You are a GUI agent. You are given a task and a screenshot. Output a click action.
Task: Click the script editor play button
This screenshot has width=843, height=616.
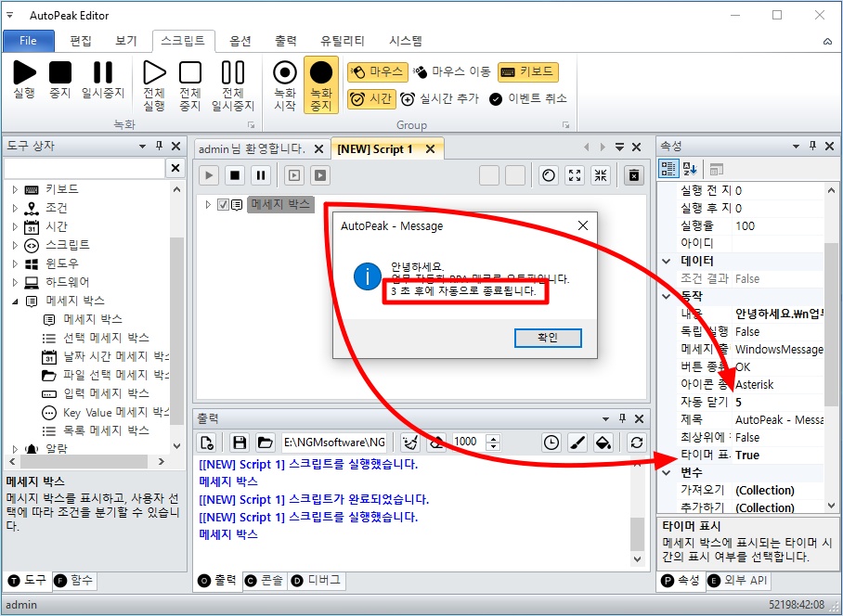point(209,175)
